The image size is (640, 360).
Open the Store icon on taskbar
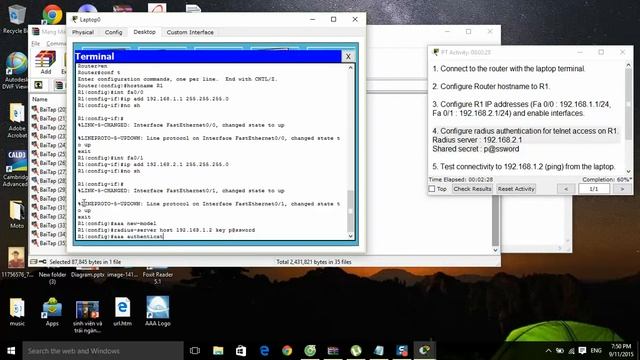(x=241, y=351)
